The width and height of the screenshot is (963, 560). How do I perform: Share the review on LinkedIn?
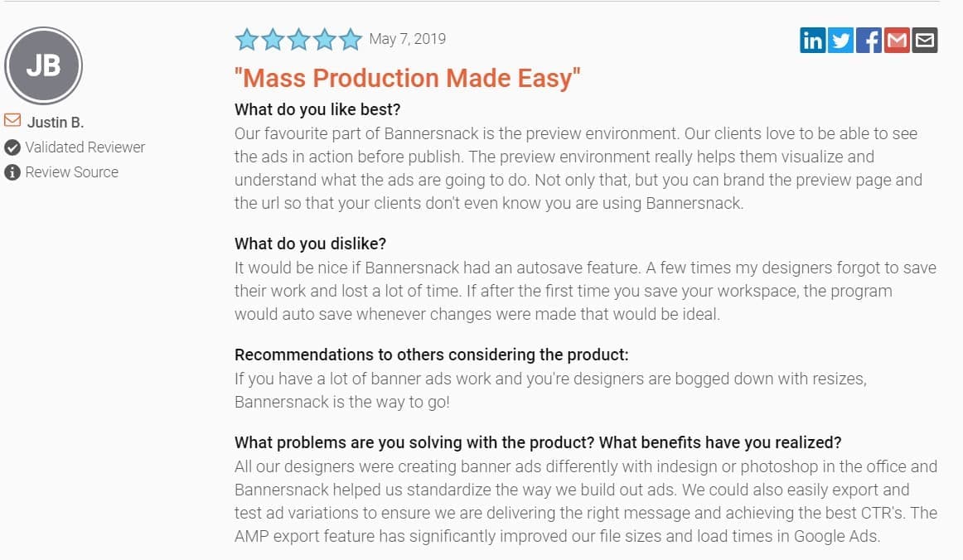pos(812,39)
